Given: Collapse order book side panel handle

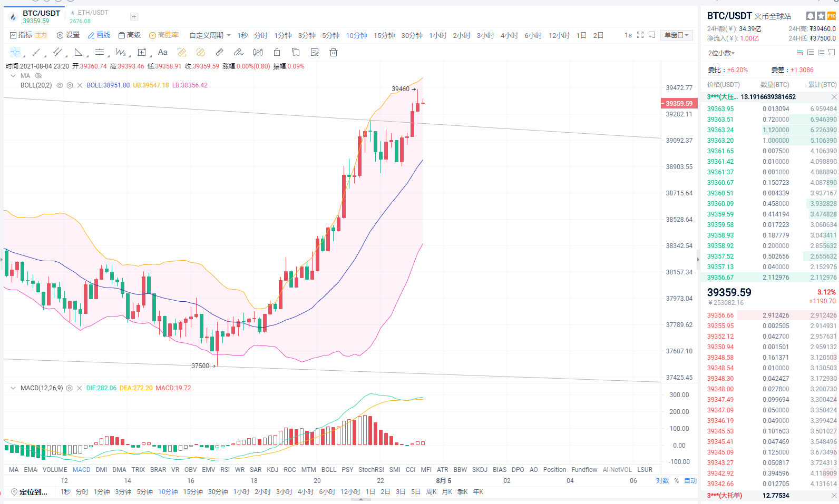Looking at the screenshot, I should pyautogui.click(x=698, y=259).
